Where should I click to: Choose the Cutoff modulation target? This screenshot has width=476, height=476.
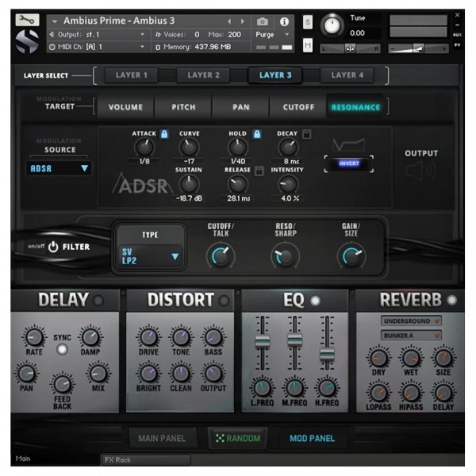[x=298, y=107]
